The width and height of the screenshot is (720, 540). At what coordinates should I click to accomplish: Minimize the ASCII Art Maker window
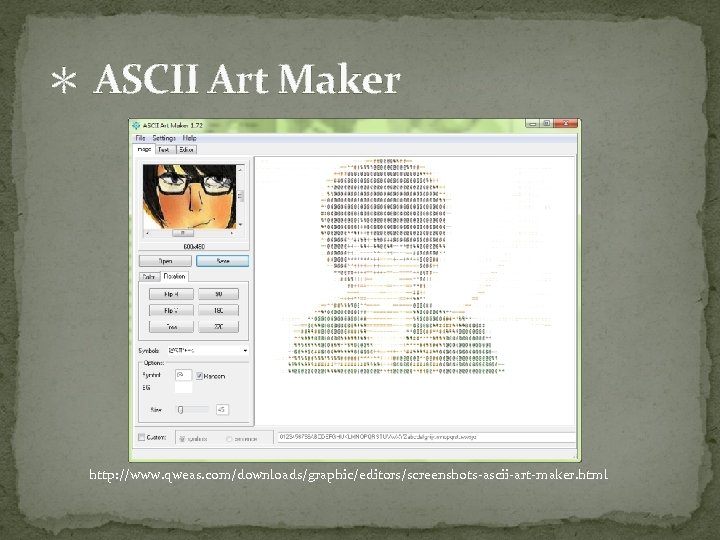point(533,124)
